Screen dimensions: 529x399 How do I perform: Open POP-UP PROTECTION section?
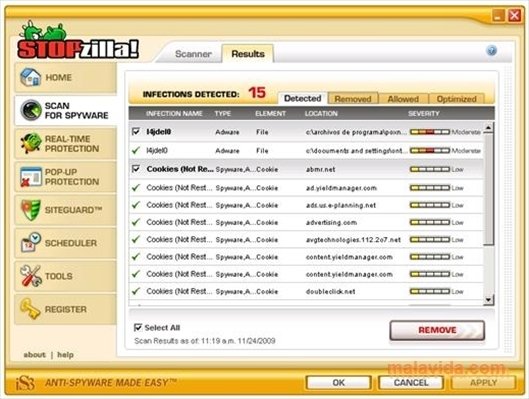[x=66, y=177]
